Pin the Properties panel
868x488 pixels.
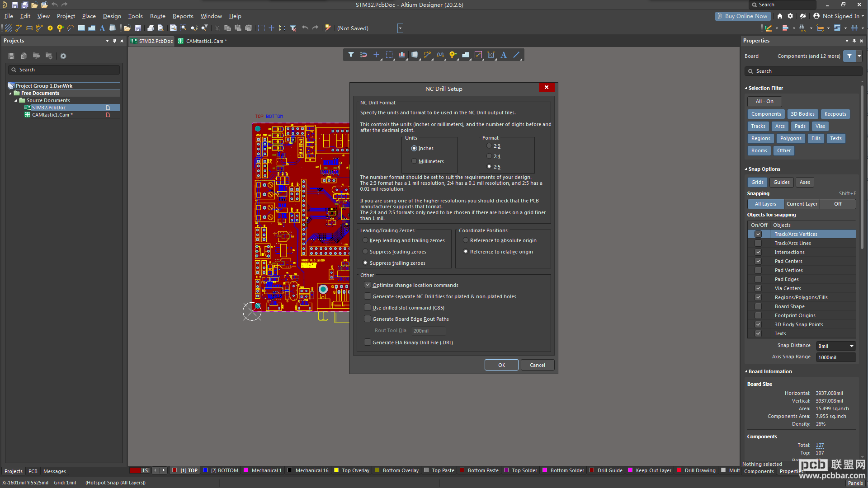tap(854, 41)
